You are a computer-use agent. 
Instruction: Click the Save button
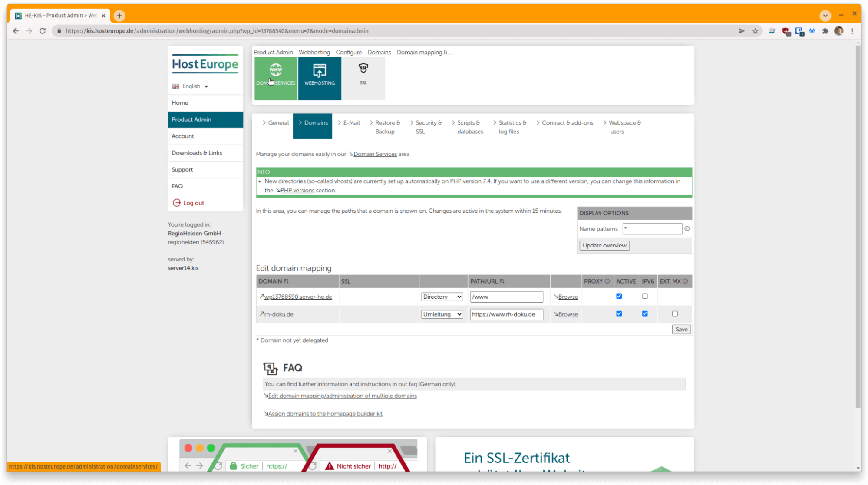681,330
